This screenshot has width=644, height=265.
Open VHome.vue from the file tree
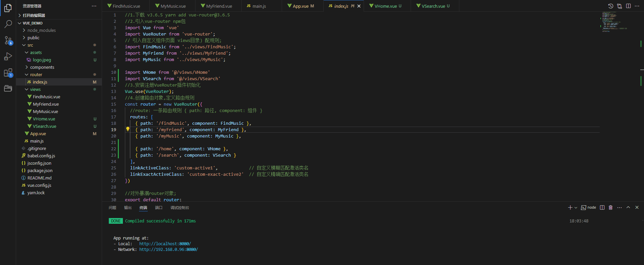click(x=59, y=119)
